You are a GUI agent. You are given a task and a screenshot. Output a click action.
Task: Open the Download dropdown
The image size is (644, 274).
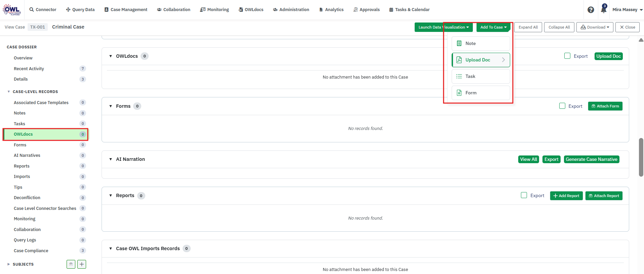(x=595, y=27)
